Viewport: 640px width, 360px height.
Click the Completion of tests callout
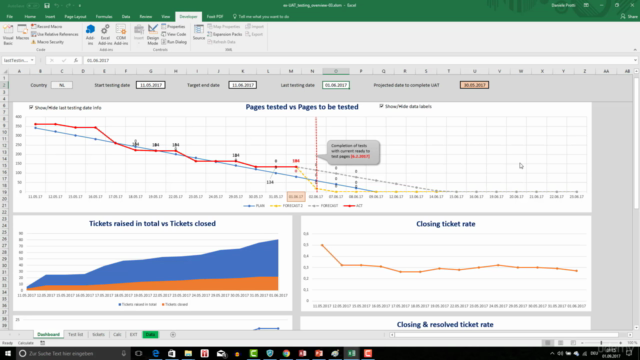coord(353,152)
